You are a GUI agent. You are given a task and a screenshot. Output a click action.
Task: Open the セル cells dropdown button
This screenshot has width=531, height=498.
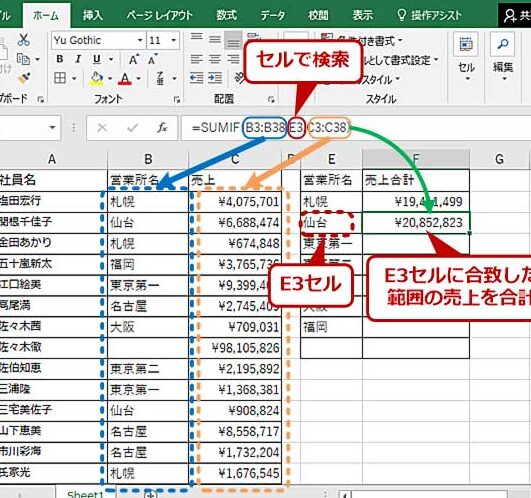[466, 58]
